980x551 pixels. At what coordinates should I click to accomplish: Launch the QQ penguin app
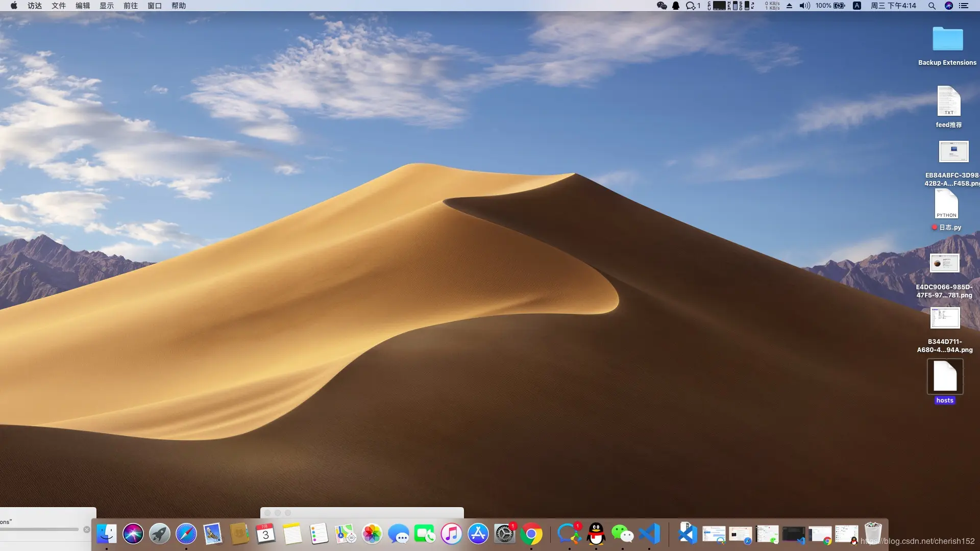pos(596,534)
